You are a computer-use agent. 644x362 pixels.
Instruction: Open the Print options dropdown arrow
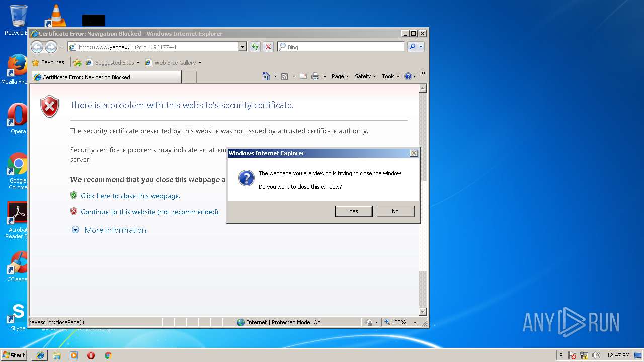point(325,76)
